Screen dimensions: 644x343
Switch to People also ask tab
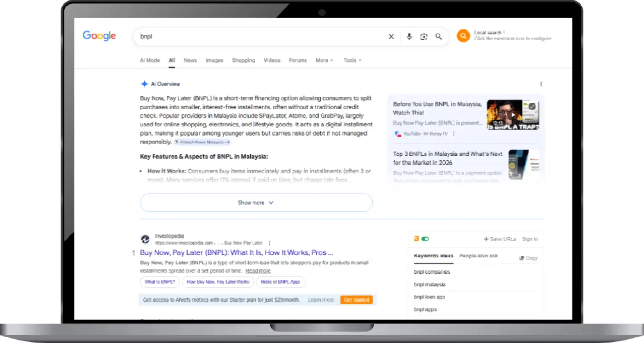pyautogui.click(x=478, y=256)
